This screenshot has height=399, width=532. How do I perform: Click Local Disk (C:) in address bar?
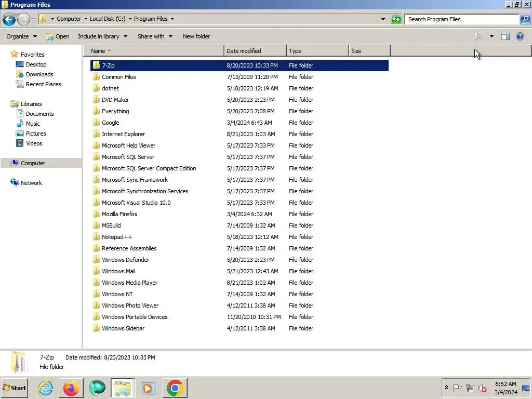(108, 19)
